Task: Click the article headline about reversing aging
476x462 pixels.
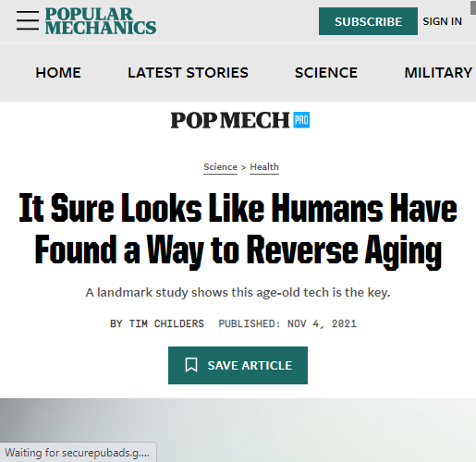Action: coord(238,230)
